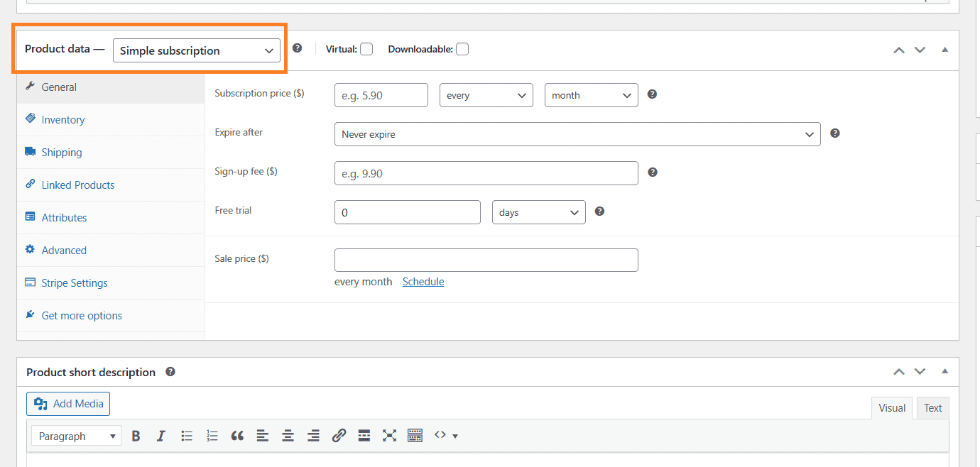Toggle bold formatting in editor
The image size is (980, 467).
click(136, 436)
